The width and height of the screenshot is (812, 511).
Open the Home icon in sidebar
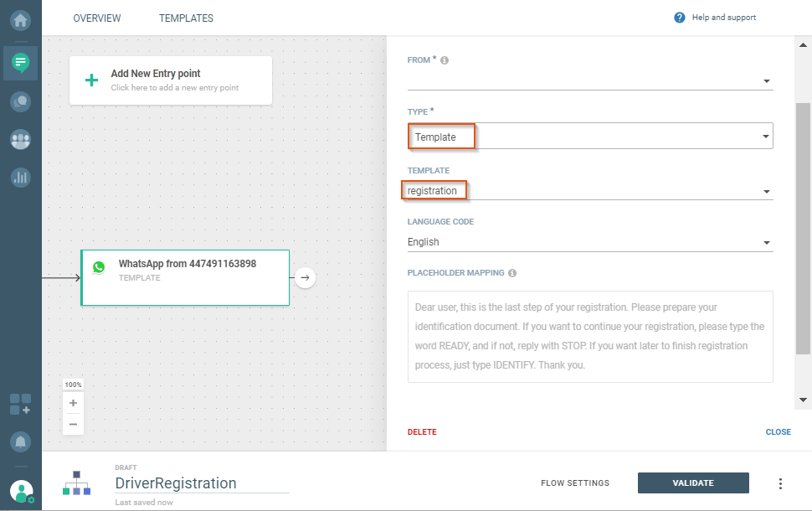click(20, 18)
